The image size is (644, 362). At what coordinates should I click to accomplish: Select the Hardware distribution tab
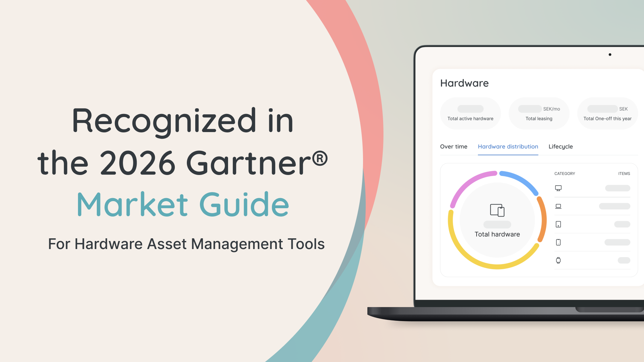pyautogui.click(x=508, y=146)
